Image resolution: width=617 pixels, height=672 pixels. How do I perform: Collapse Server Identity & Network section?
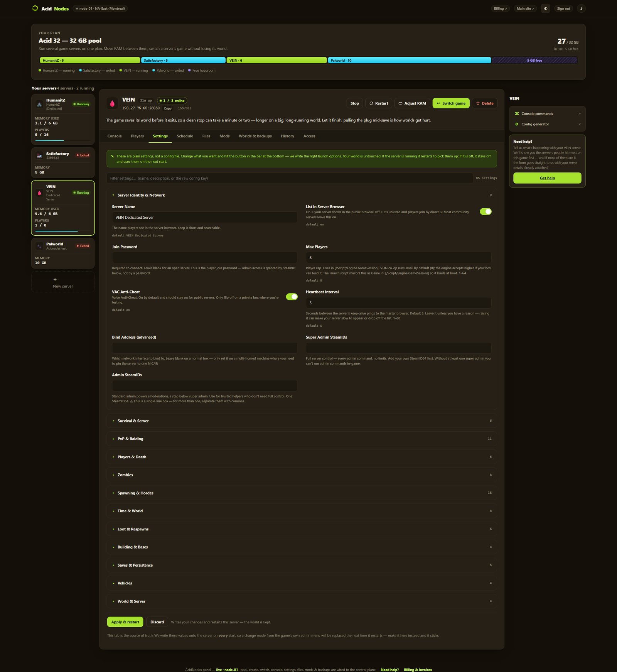click(x=302, y=195)
